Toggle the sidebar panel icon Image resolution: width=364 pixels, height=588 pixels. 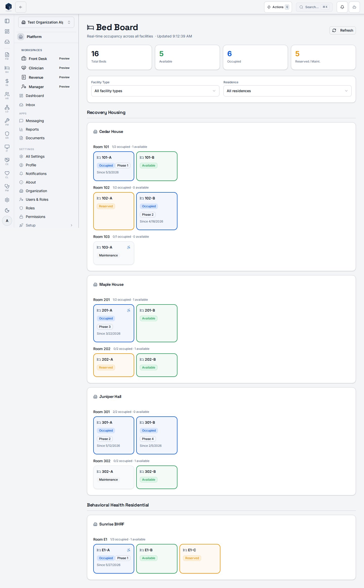(x=7, y=21)
